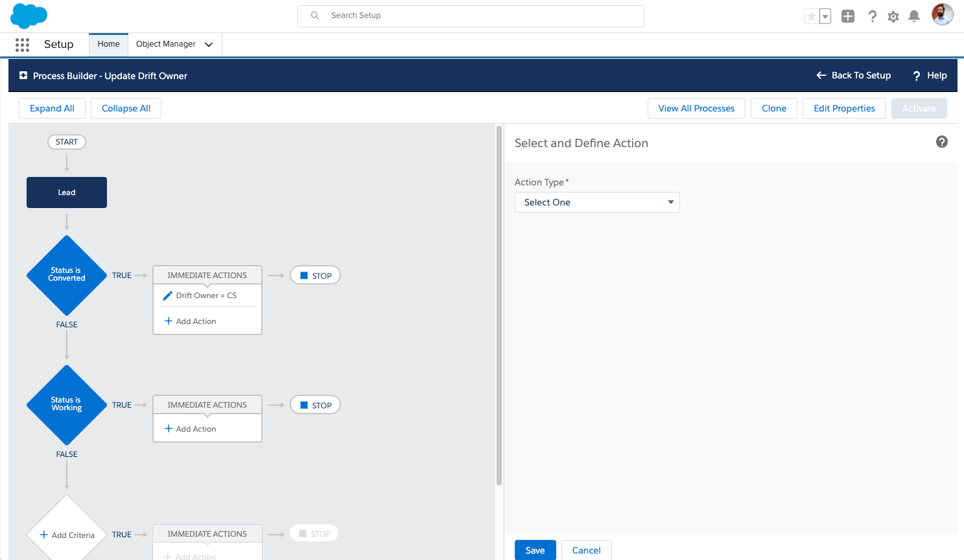Screen dimensions: 964x560
Task: Open the panel help question icon
Action: pyautogui.click(x=942, y=142)
